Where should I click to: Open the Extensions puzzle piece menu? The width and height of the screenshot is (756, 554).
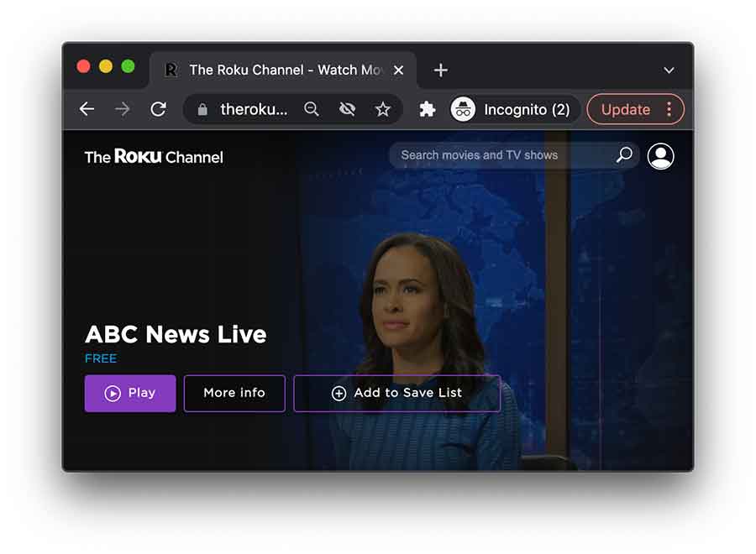pyautogui.click(x=428, y=109)
